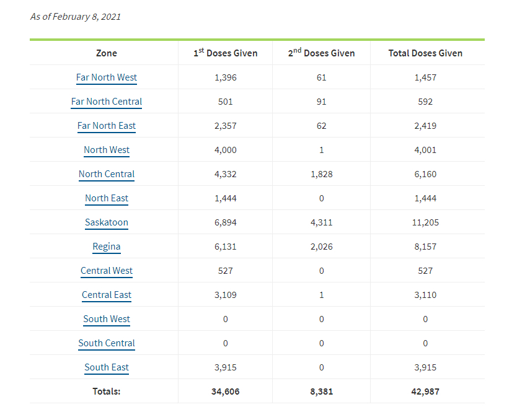Select the total 1,457 for Far North West

425,77
